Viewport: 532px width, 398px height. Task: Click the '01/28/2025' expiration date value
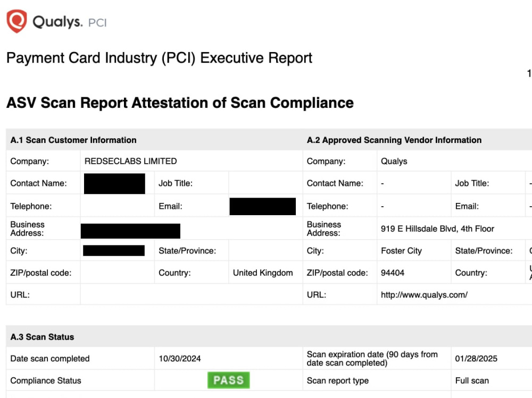click(476, 359)
